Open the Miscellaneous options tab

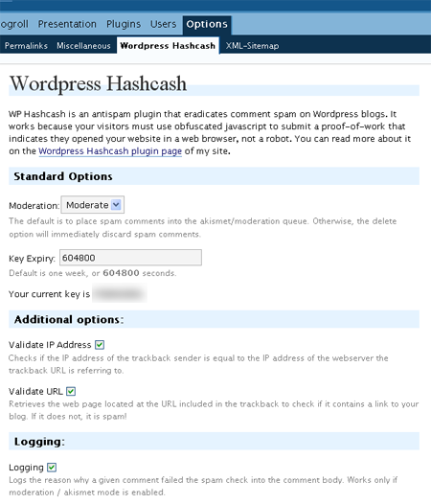[83, 46]
